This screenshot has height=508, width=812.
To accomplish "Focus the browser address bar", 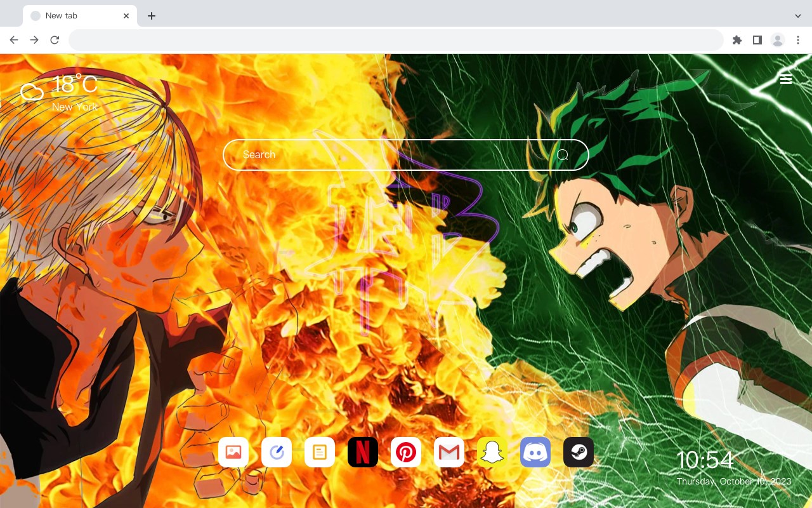I will coord(396,40).
